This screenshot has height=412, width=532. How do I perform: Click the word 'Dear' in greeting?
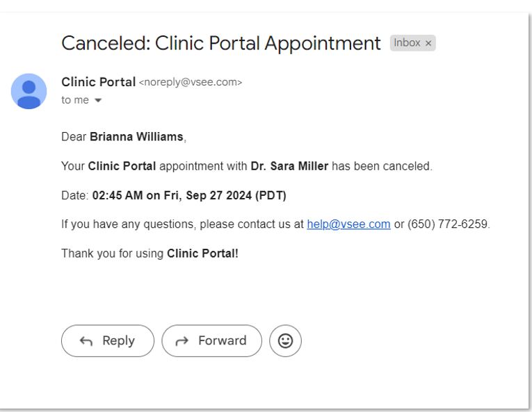point(74,137)
